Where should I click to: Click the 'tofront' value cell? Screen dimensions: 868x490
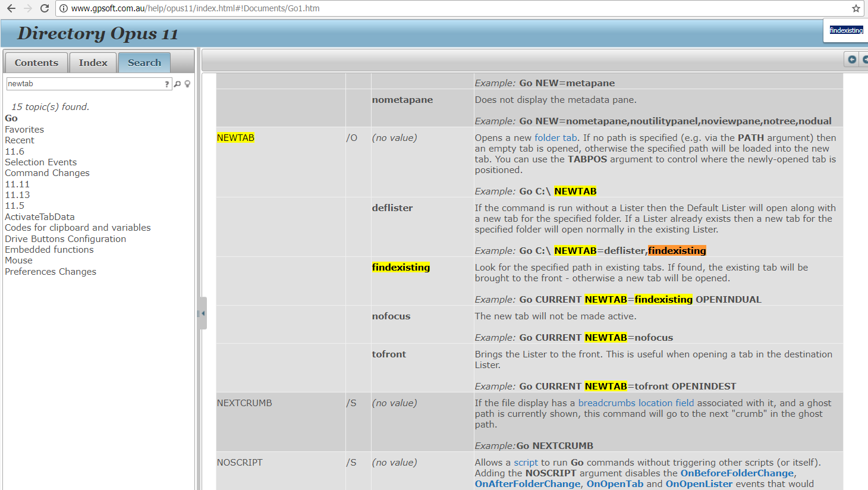[x=389, y=354]
